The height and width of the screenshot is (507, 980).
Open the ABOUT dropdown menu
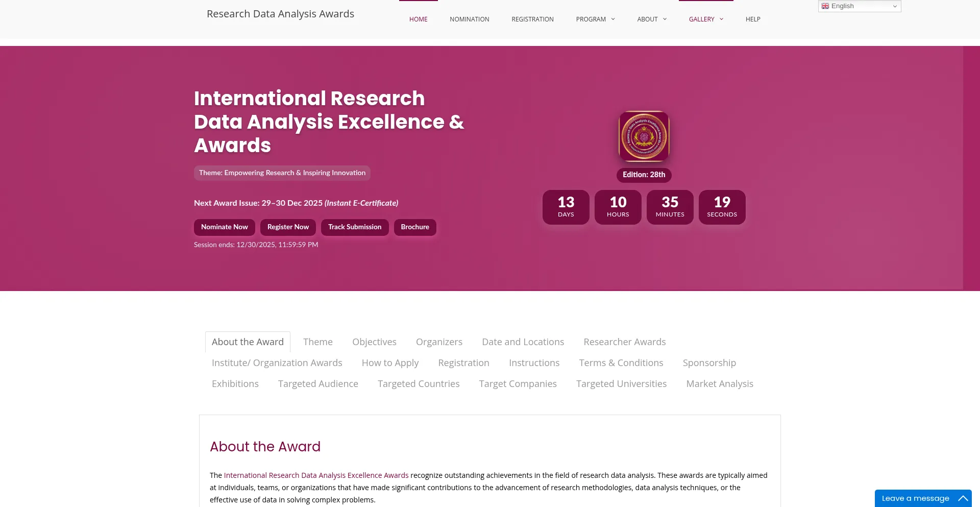[651, 19]
